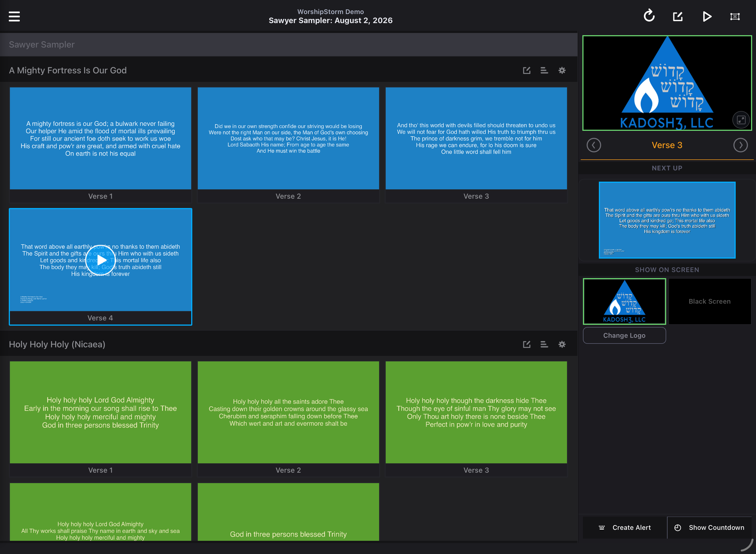Select Holy Holy Holy Verse 3 slide
Screen dimensions: 756x554
tap(476, 419)
